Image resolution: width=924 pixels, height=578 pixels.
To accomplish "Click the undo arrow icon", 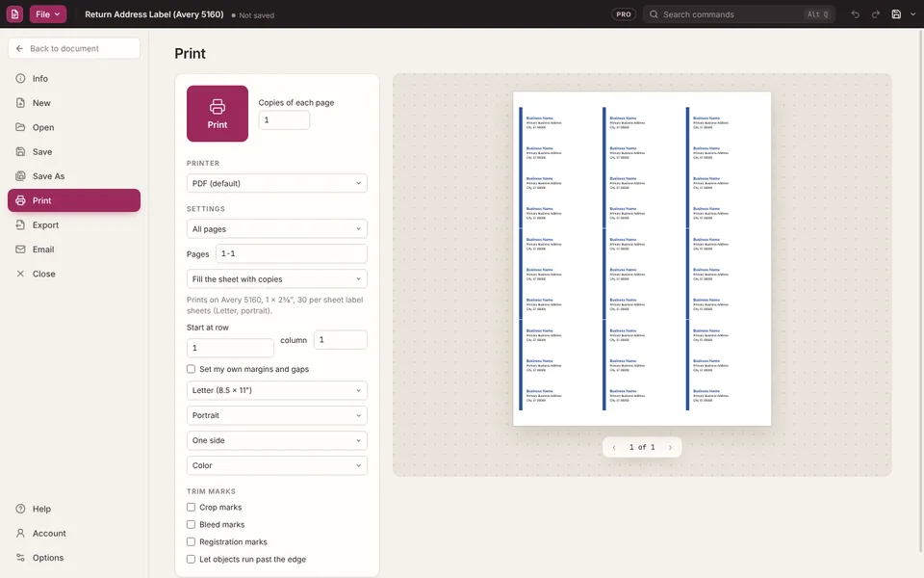I will 855,14.
